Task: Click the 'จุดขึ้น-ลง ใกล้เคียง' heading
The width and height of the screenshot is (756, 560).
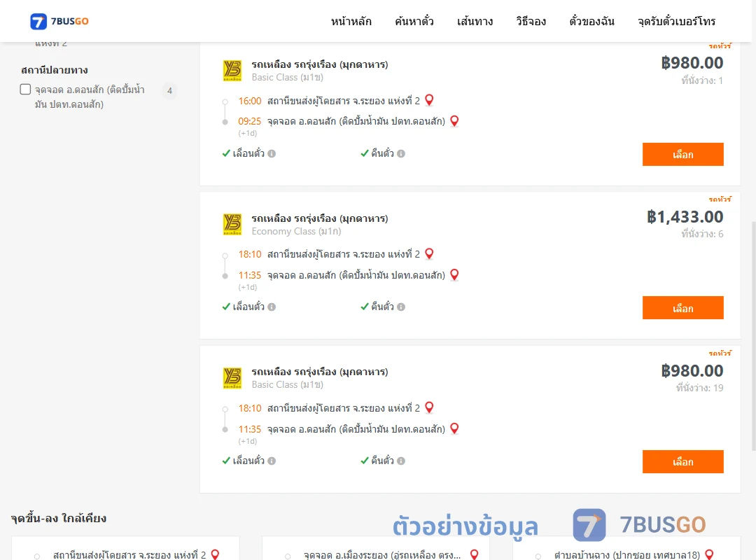Action: [x=59, y=519]
